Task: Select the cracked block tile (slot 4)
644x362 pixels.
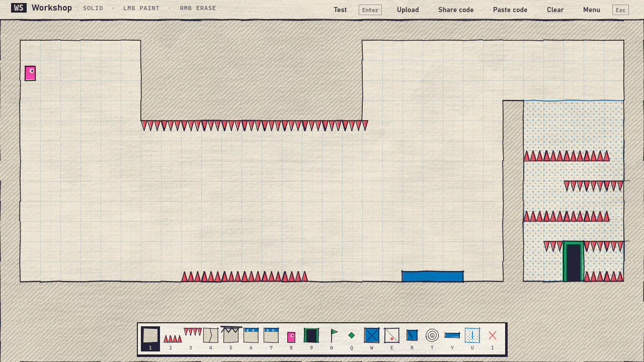Action: tap(211, 335)
